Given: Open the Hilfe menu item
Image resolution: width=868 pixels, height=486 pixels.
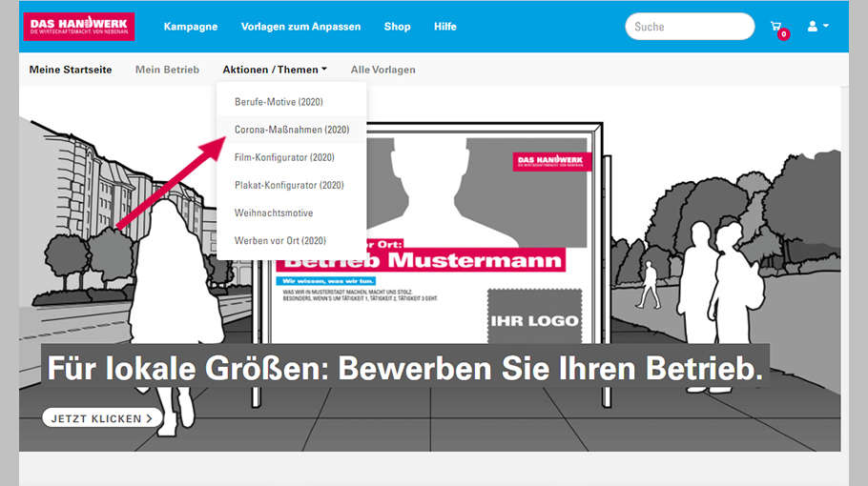Looking at the screenshot, I should coord(445,27).
